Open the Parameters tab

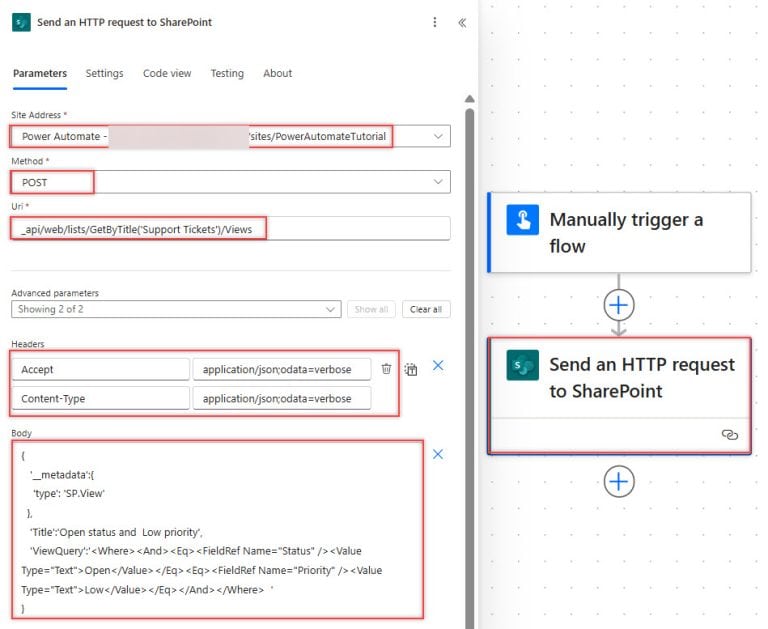click(40, 73)
